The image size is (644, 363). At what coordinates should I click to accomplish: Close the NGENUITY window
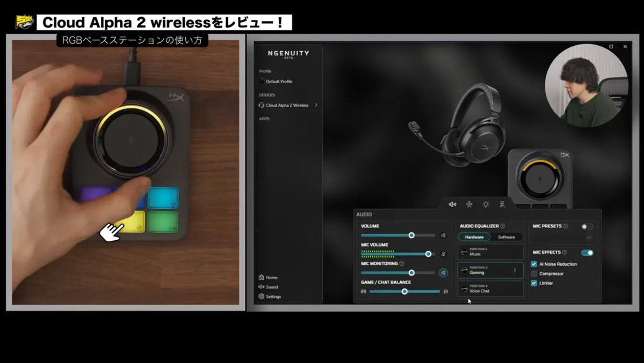(625, 47)
